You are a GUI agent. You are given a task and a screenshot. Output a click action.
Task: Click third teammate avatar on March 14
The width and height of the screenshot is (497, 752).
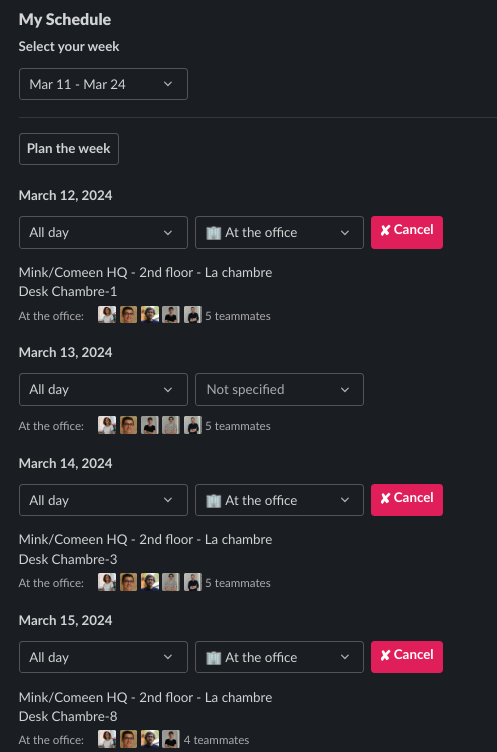click(150, 582)
